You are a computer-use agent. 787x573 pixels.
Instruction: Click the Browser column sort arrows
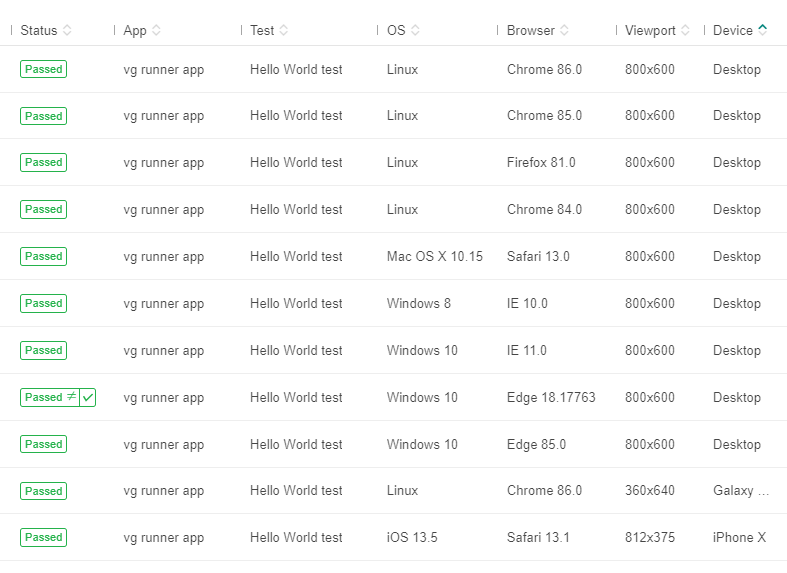[x=564, y=31]
